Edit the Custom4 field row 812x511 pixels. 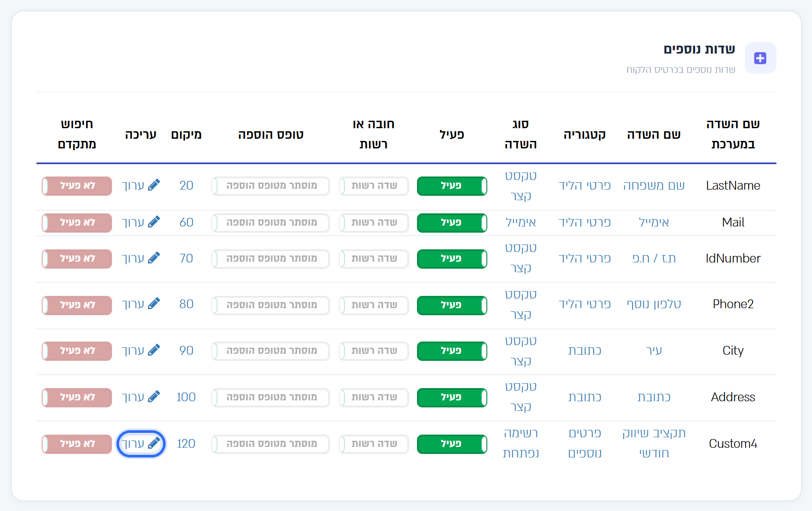141,444
